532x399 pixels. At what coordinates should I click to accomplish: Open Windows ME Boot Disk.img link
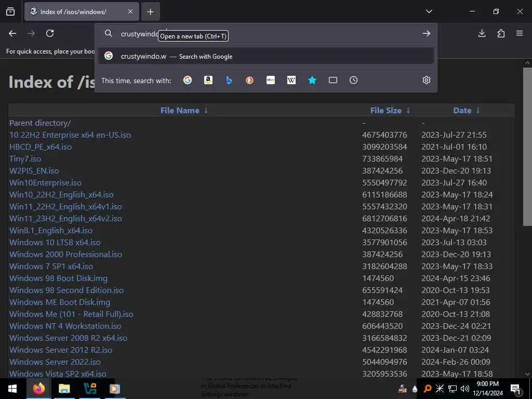(60, 302)
